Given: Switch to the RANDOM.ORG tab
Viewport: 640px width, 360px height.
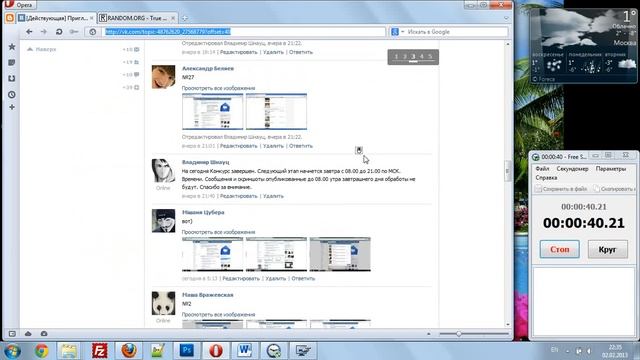Looking at the screenshot, I should [137, 18].
